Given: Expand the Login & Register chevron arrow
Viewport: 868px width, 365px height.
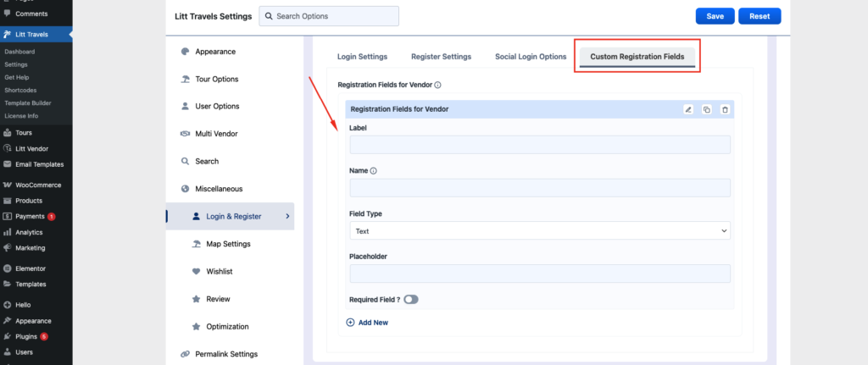Looking at the screenshot, I should [x=287, y=217].
